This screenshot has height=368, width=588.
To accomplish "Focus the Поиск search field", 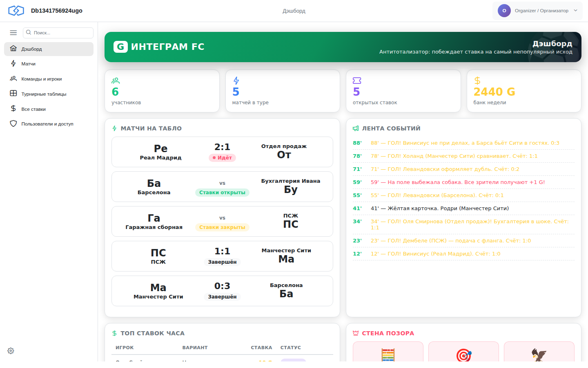I will 58,33.
